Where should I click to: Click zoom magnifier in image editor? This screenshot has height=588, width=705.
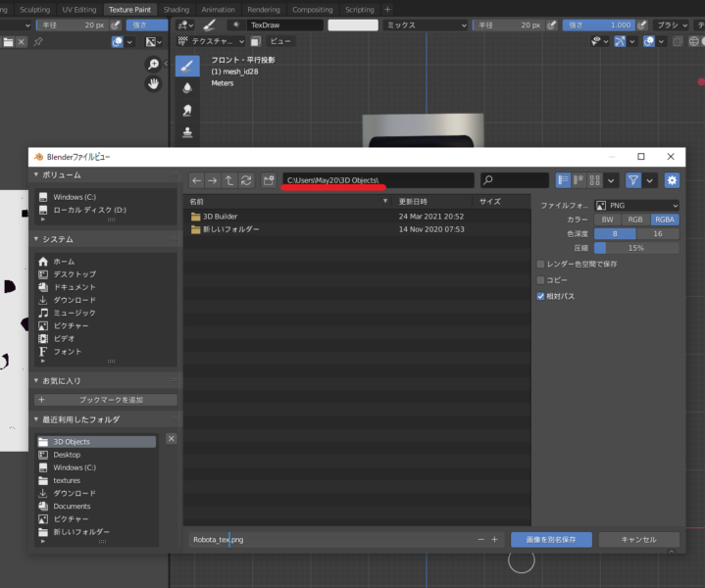point(153,65)
